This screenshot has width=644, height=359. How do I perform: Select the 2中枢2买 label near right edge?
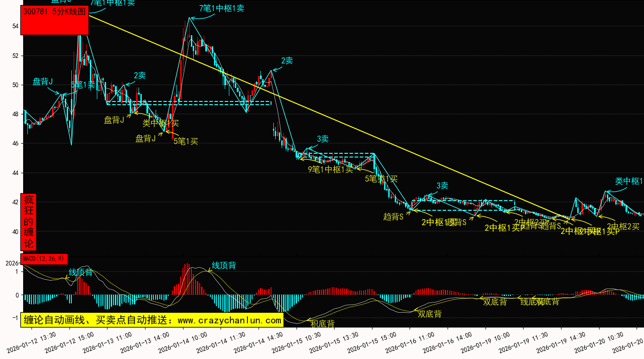[623, 227]
